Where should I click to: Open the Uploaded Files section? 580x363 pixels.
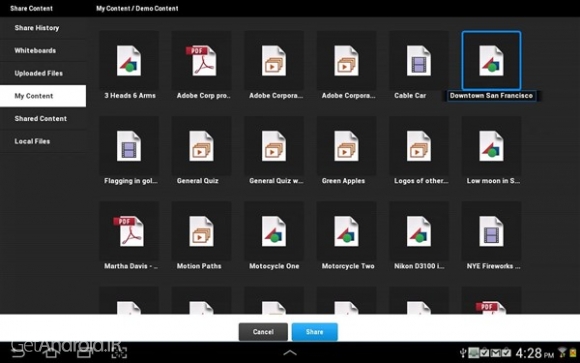(x=43, y=73)
